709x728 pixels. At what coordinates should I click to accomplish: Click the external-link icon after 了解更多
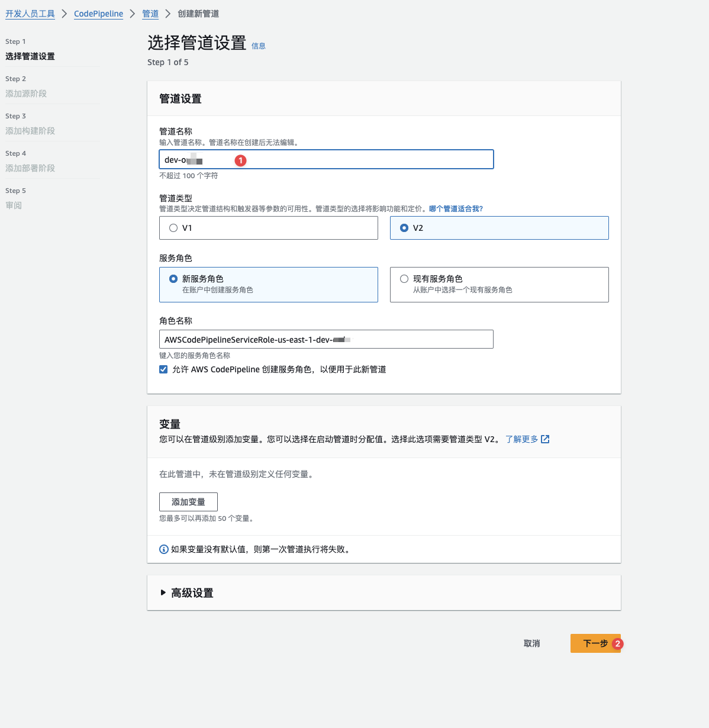click(545, 439)
